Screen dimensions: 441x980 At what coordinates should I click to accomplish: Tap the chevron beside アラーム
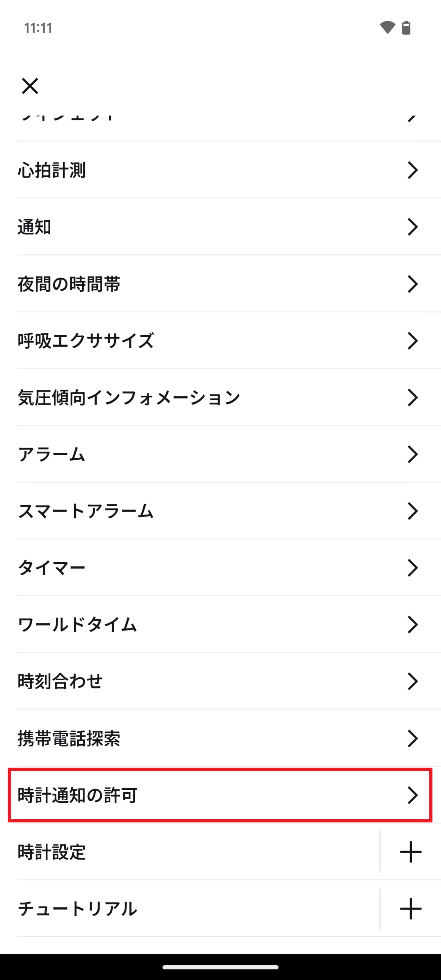(412, 454)
